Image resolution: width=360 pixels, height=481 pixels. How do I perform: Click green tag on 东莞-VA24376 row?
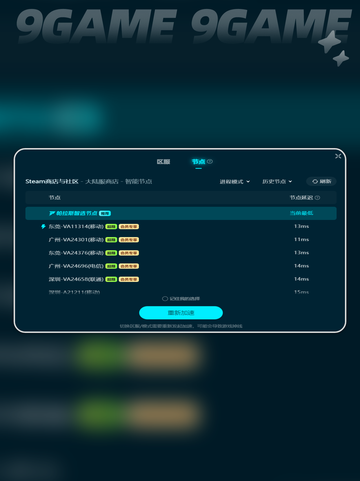111,253
